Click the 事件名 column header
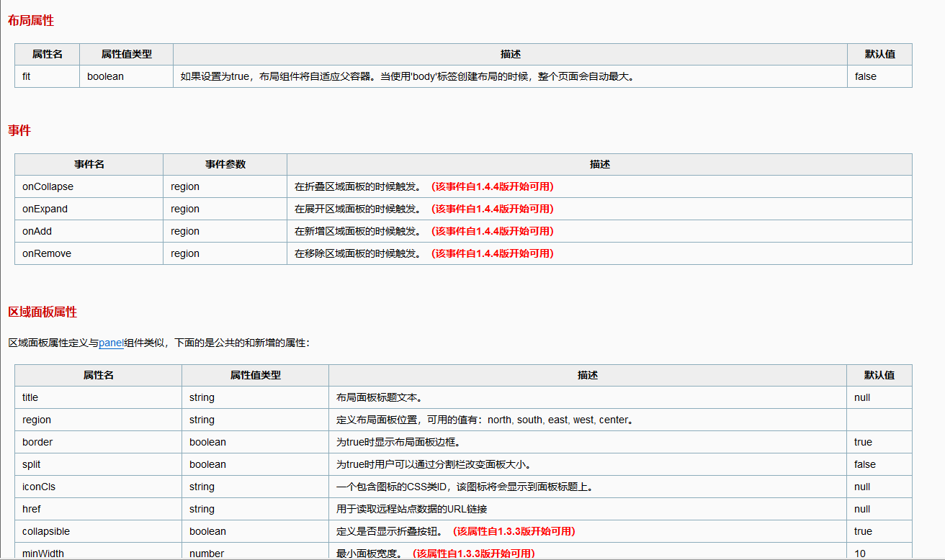Screen dimensions: 945x560 89,164
